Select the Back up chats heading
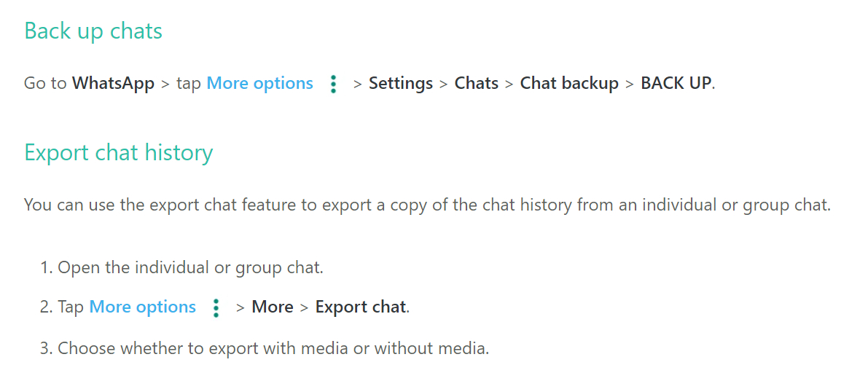 (x=93, y=31)
